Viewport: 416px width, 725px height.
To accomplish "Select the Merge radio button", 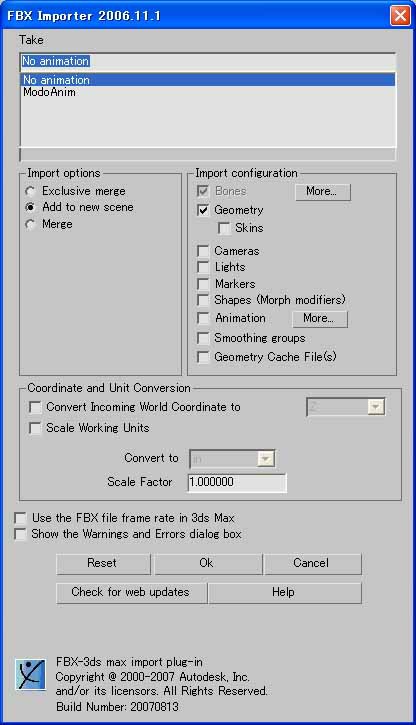I will [x=31, y=224].
